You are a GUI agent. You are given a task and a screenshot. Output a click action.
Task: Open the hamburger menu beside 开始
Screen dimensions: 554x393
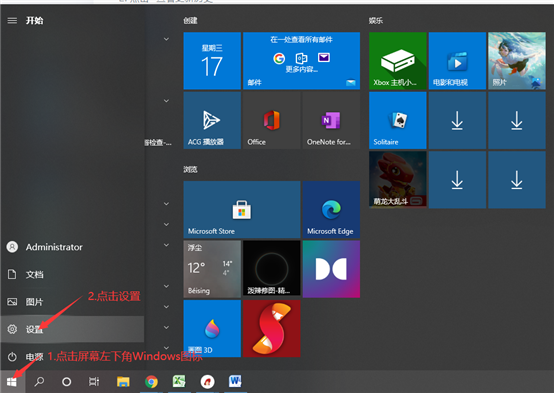[x=12, y=20]
